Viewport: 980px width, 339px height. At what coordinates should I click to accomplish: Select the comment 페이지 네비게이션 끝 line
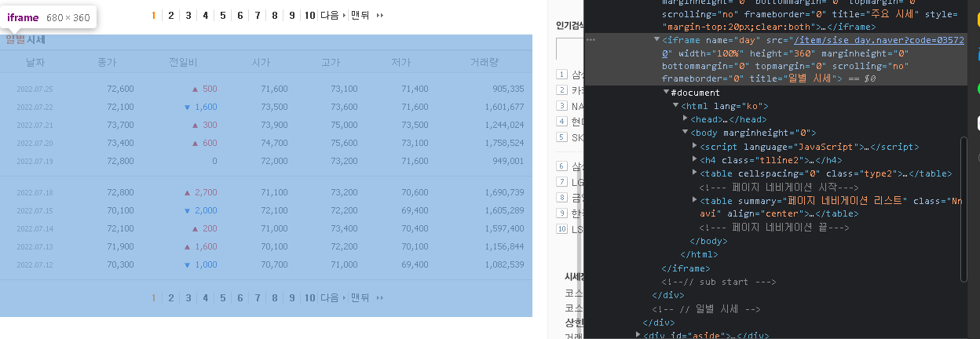(773, 228)
